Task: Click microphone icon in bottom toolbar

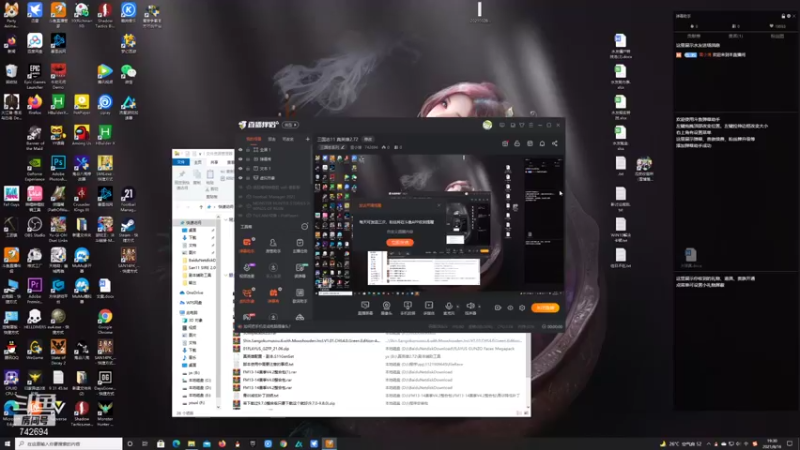Action: pos(448,308)
